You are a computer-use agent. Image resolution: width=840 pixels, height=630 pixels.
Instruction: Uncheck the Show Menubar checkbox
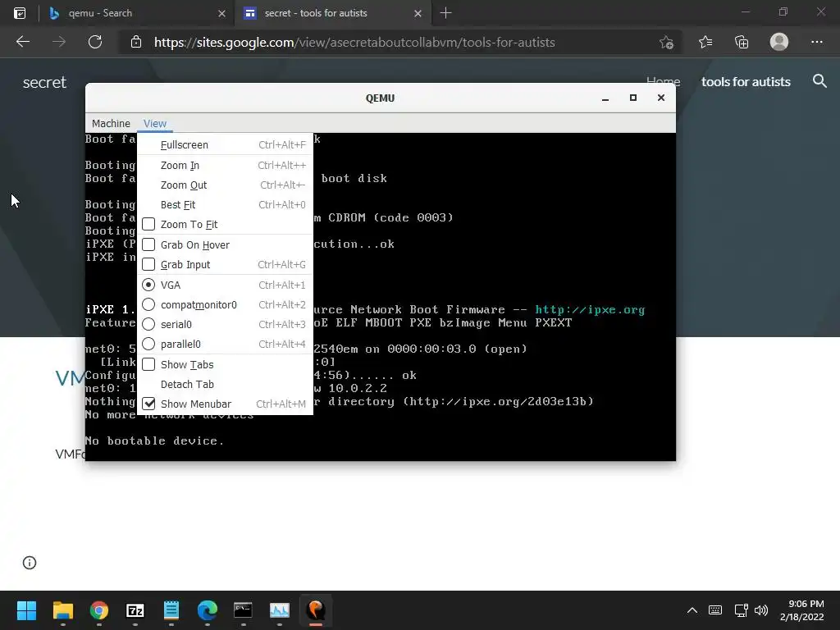(148, 404)
